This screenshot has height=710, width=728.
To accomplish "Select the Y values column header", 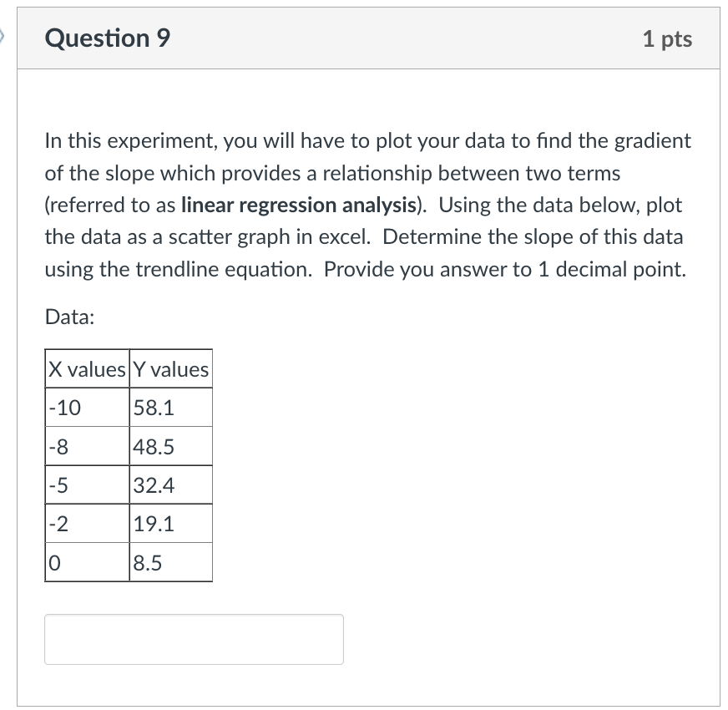I will (x=170, y=368).
